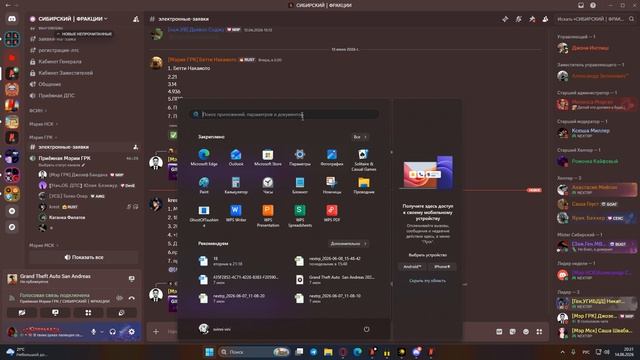Open File Explorer from taskbar
The image size is (640, 360).
[328, 352]
